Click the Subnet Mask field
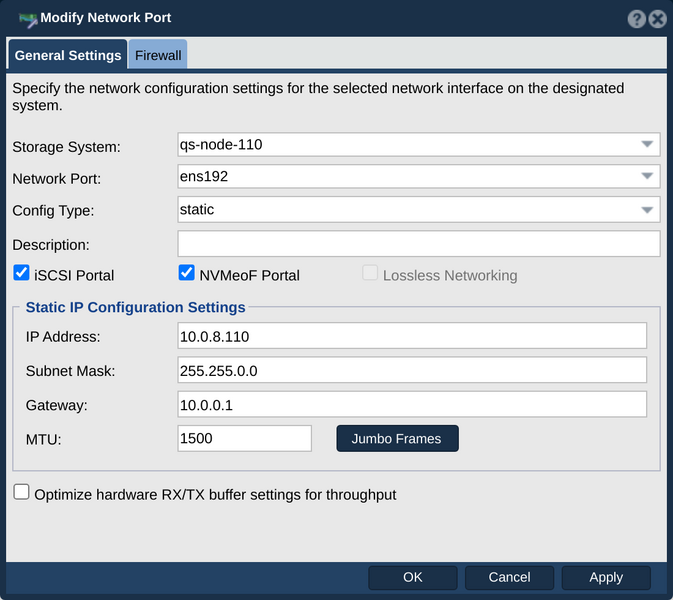This screenshot has height=600, width=673. [x=412, y=370]
